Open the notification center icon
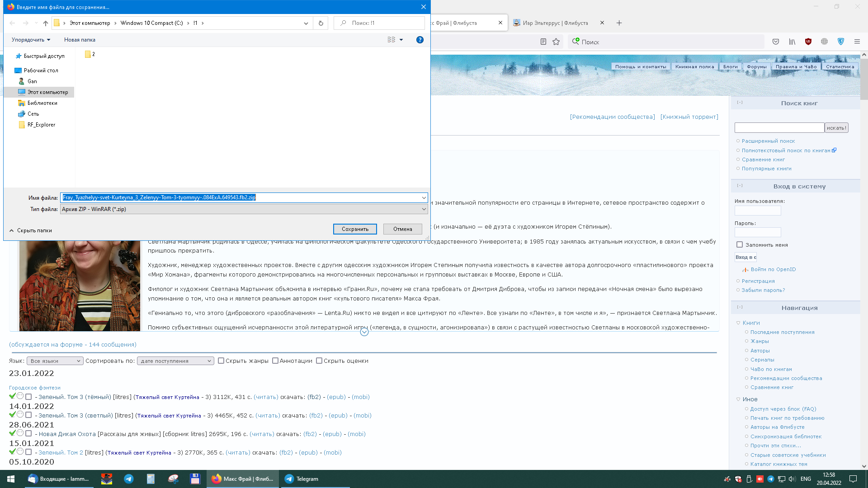This screenshot has height=488, width=868. (x=853, y=479)
